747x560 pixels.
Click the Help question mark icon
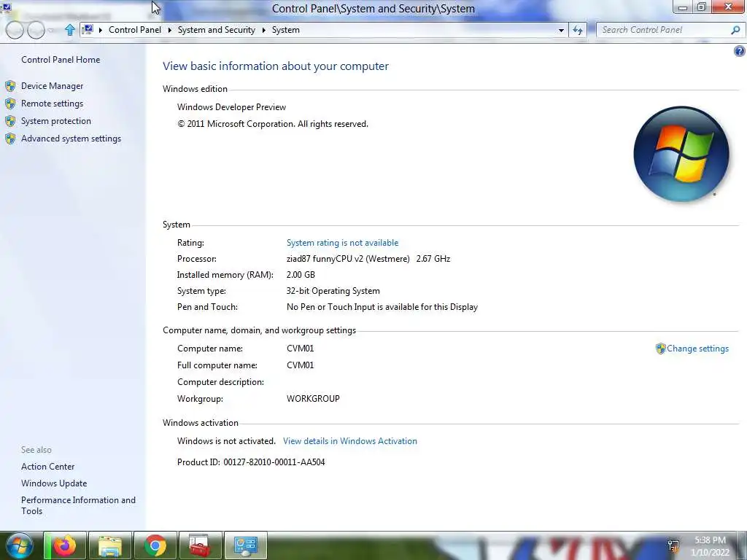740,52
